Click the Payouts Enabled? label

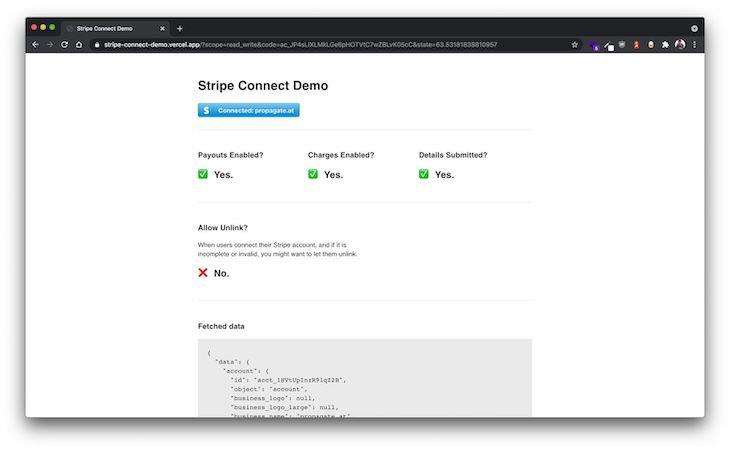coord(230,155)
